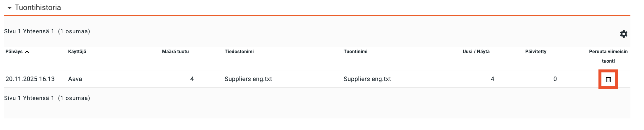Open the new records count under Uusi / Näytä

(492, 79)
